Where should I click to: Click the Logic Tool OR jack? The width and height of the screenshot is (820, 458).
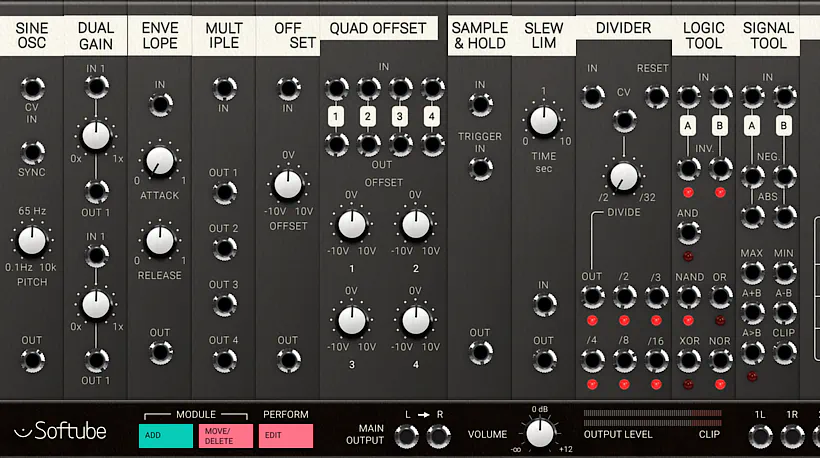(x=720, y=297)
